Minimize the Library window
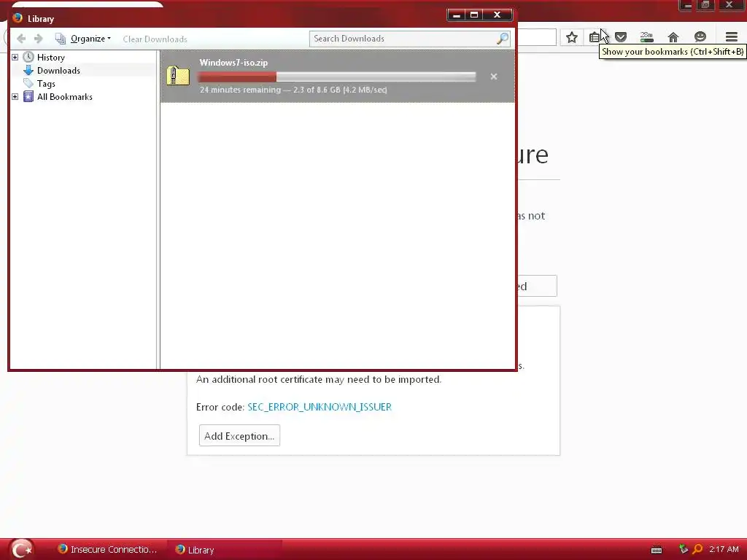The image size is (747, 560). point(457,15)
